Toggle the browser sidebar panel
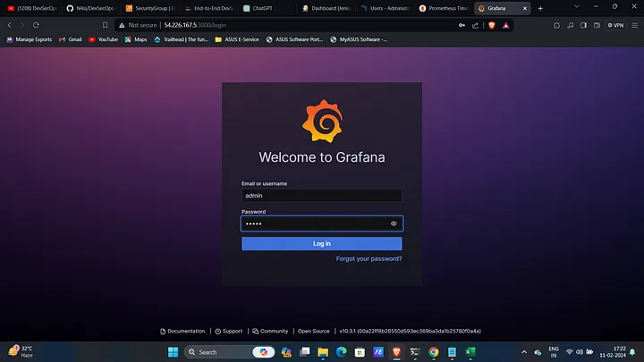Screen dimensions: 644x362 [583, 25]
